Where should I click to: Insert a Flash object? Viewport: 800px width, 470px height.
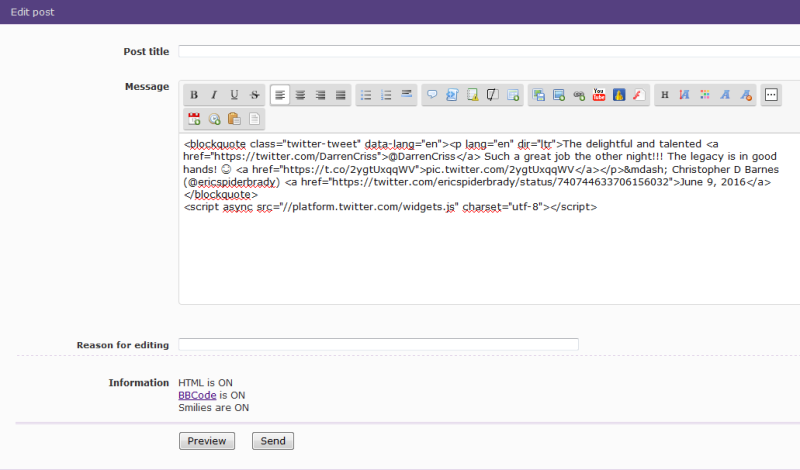click(639, 95)
